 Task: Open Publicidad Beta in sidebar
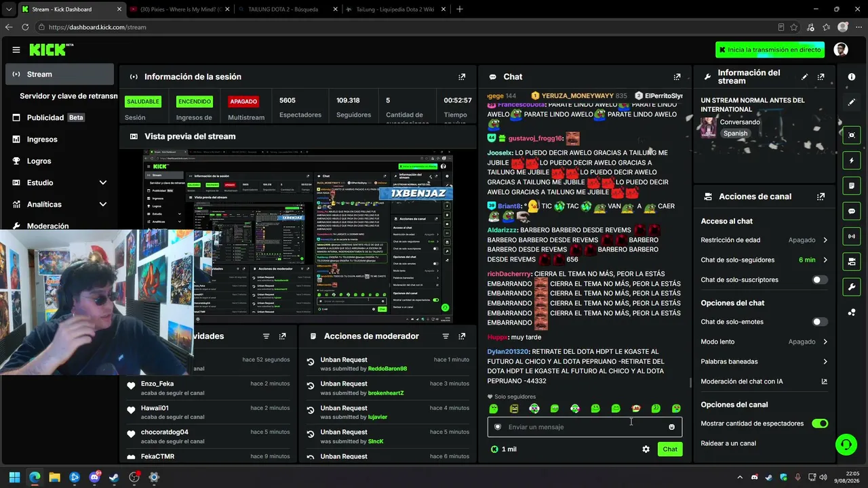(60, 118)
